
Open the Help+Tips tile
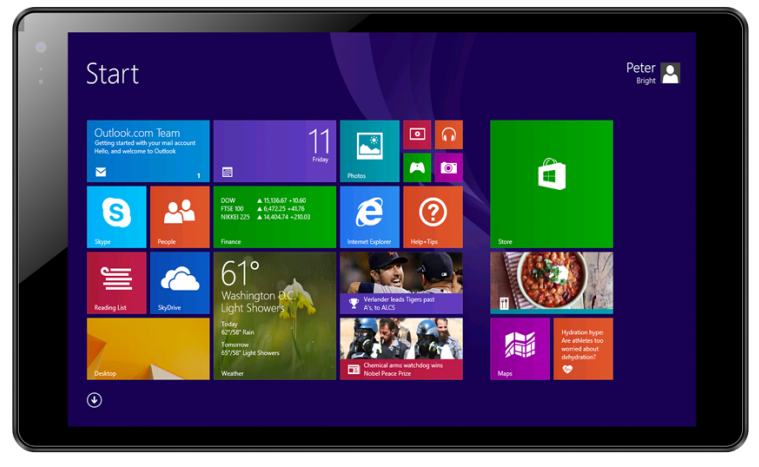pyautogui.click(x=433, y=217)
